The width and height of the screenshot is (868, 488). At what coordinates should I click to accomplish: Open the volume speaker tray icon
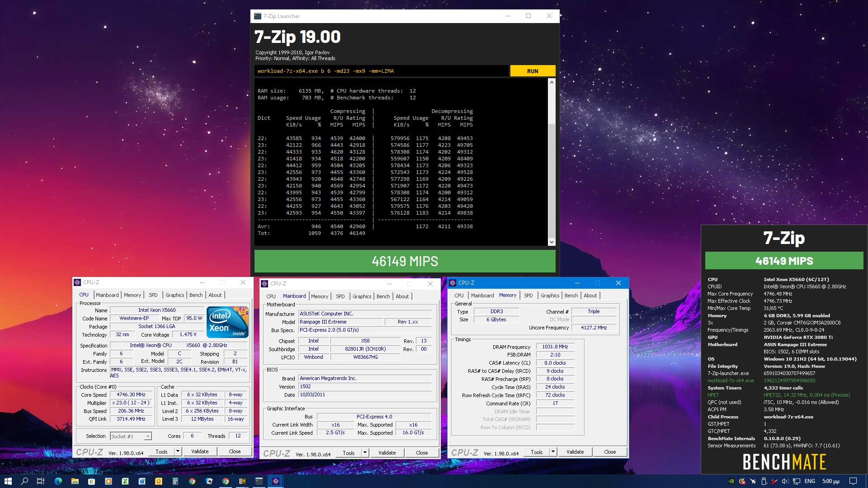(785, 481)
